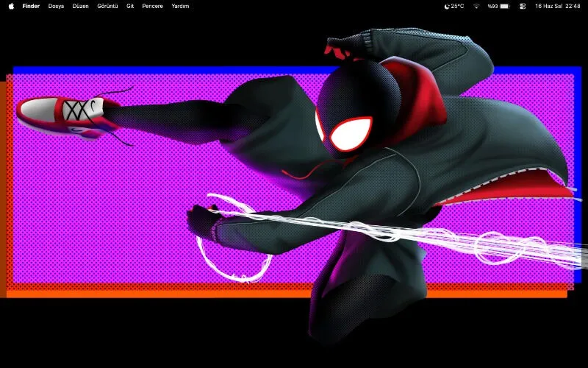Open Control Center from the menu bar
Viewport: 588px width, 368px height.
[523, 6]
